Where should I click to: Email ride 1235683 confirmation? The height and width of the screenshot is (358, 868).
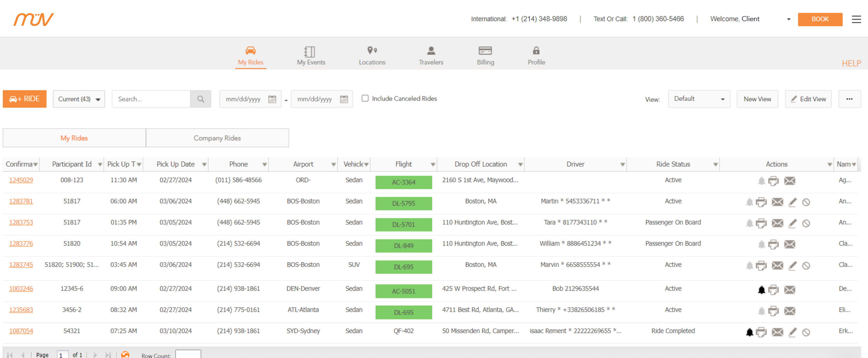pyautogui.click(x=789, y=311)
